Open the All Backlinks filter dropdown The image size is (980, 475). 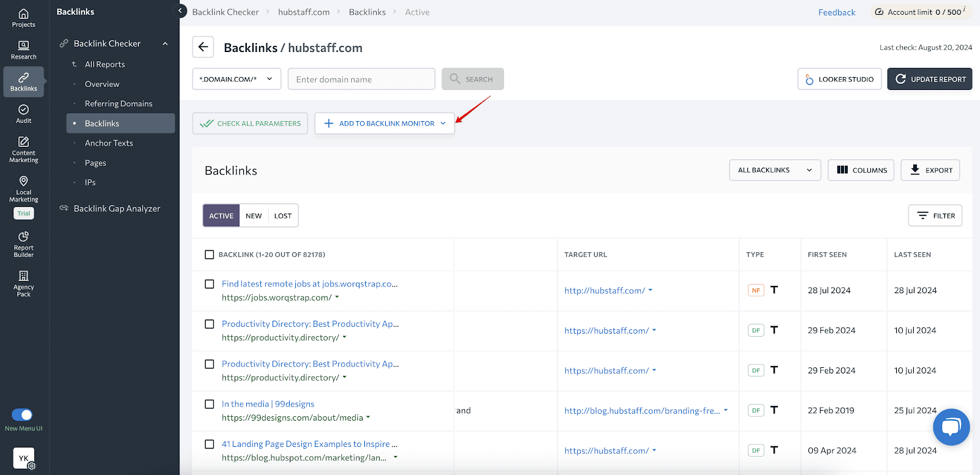click(775, 170)
